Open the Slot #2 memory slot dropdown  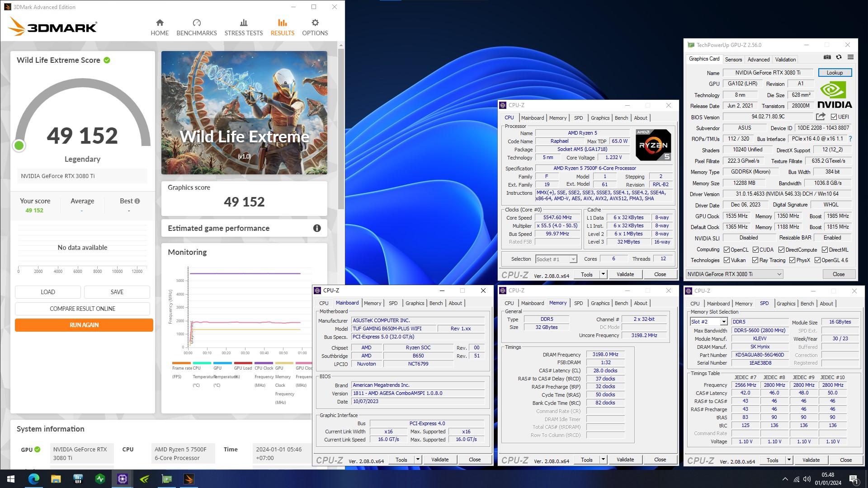708,322
